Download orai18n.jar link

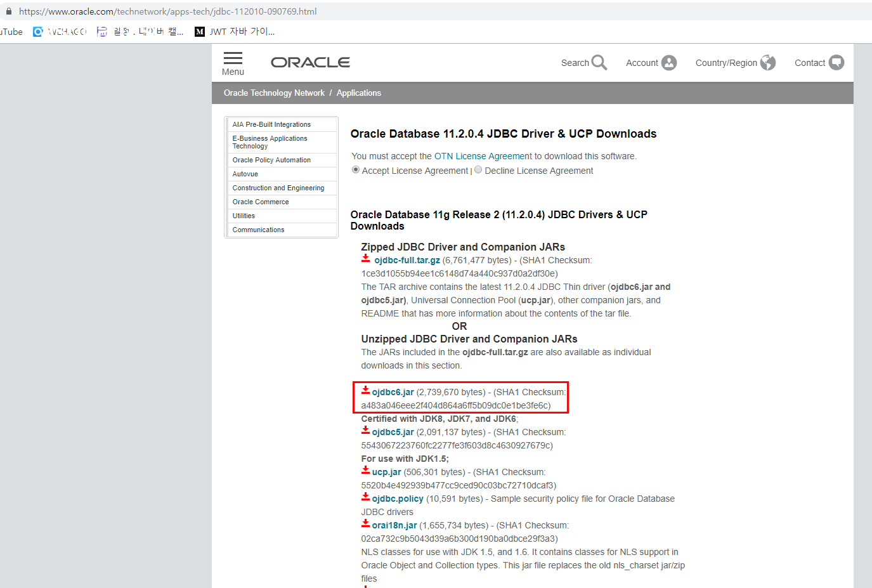[394, 525]
